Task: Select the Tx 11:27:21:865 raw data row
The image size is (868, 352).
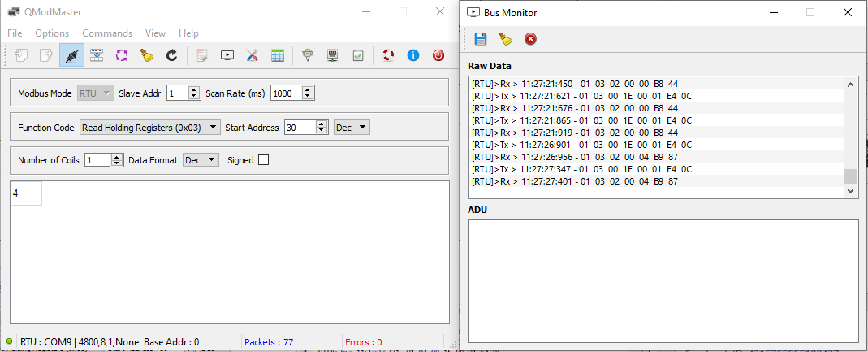Action: (657, 120)
